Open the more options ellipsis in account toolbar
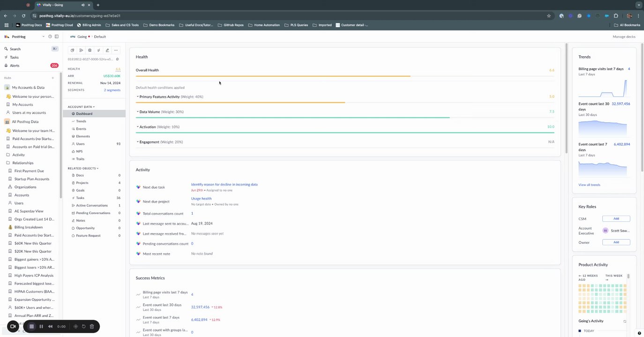 click(x=116, y=50)
